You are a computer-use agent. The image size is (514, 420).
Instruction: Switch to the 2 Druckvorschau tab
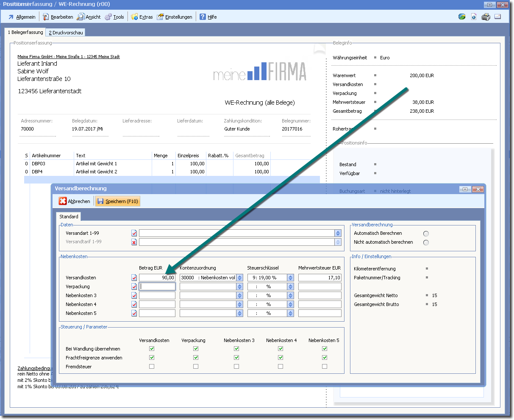(66, 33)
